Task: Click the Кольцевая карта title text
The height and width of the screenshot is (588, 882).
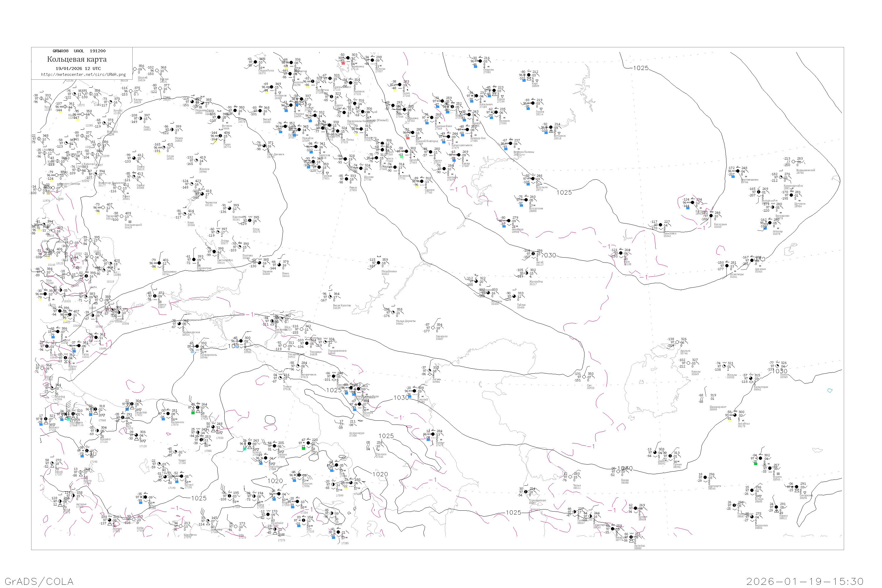Action: tap(77, 59)
